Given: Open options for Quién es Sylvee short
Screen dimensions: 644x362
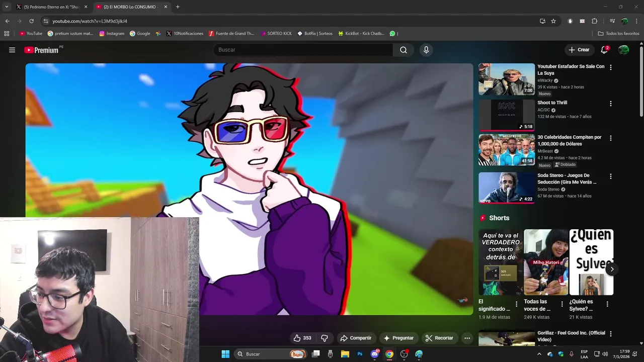Looking at the screenshot, I should [607, 304].
